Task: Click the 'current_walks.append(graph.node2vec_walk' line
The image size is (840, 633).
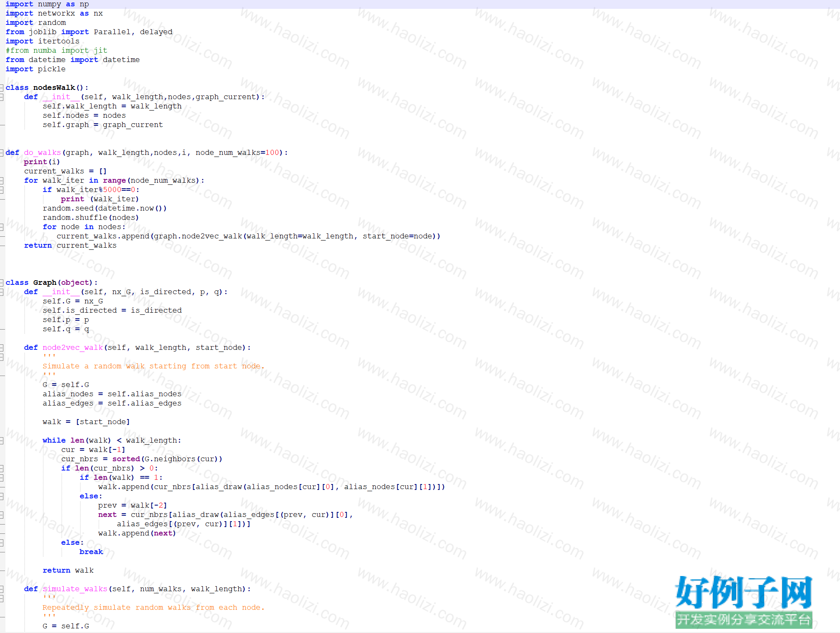Action: tap(248, 236)
